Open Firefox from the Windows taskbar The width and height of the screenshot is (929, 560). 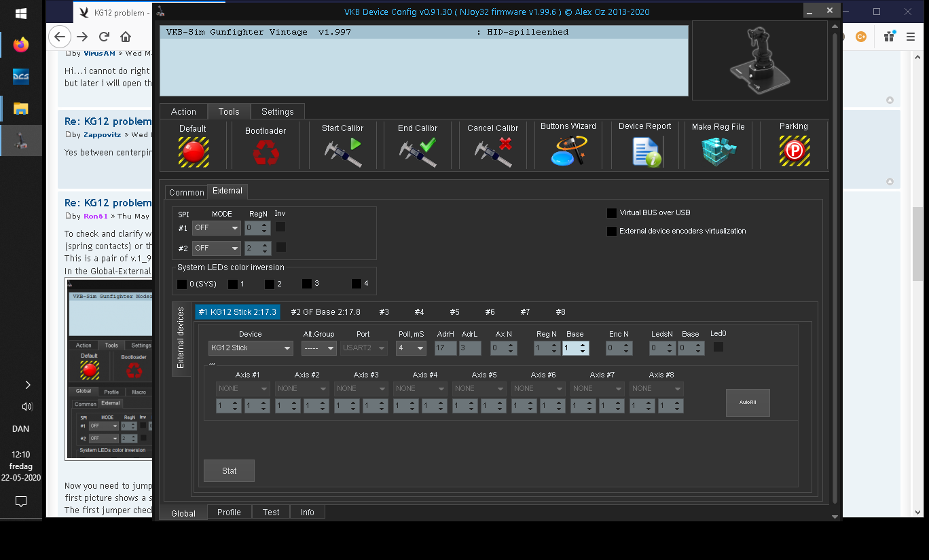[x=21, y=45]
